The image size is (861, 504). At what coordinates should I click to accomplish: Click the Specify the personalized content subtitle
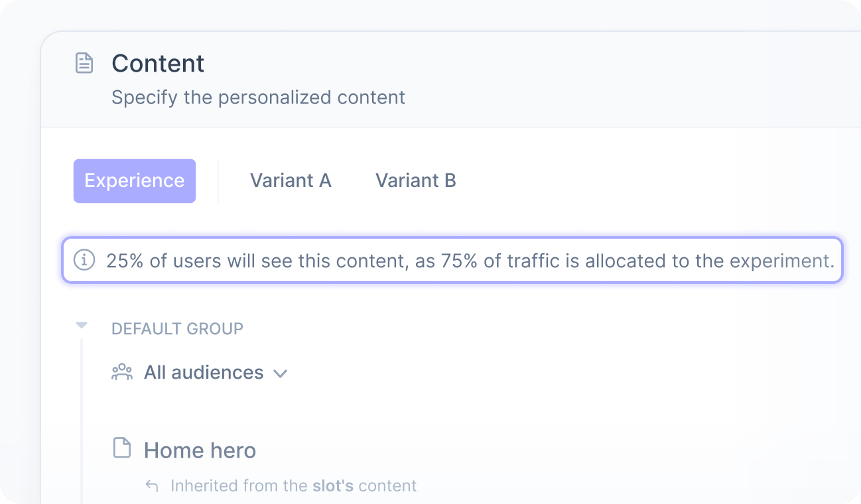click(258, 97)
